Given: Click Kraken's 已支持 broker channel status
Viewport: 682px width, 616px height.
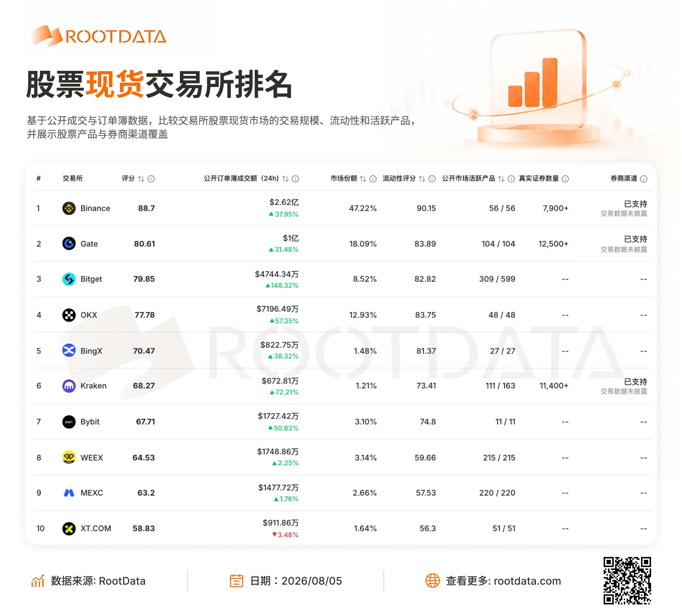Looking at the screenshot, I should [x=635, y=381].
